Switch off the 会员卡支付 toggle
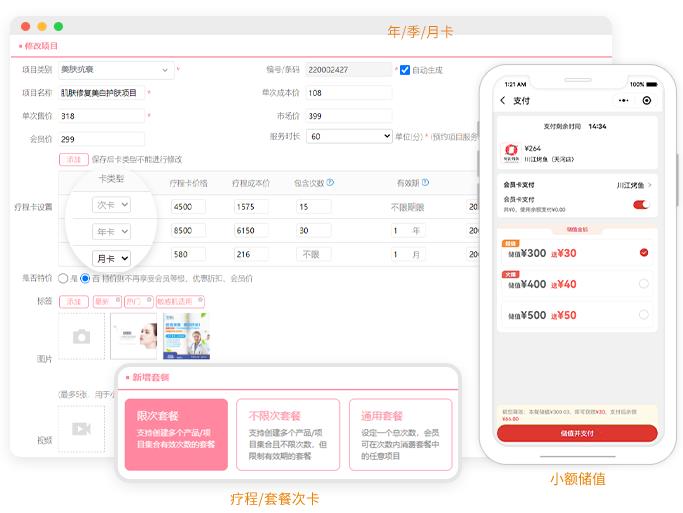Viewport: 683px width, 513px height. click(641, 204)
